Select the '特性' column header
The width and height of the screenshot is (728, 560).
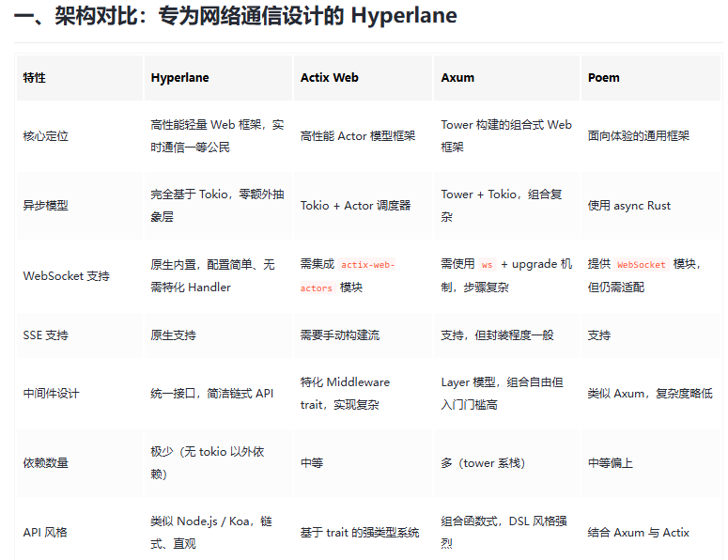tap(80, 78)
